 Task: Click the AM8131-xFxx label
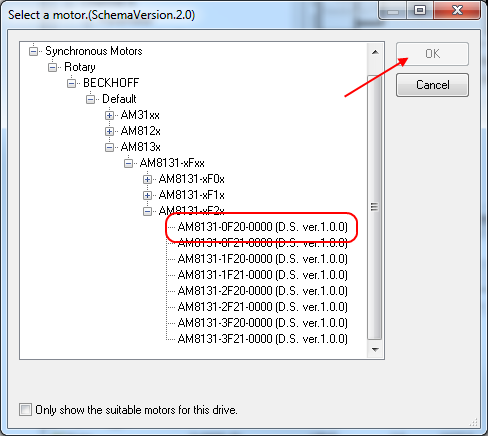172,163
